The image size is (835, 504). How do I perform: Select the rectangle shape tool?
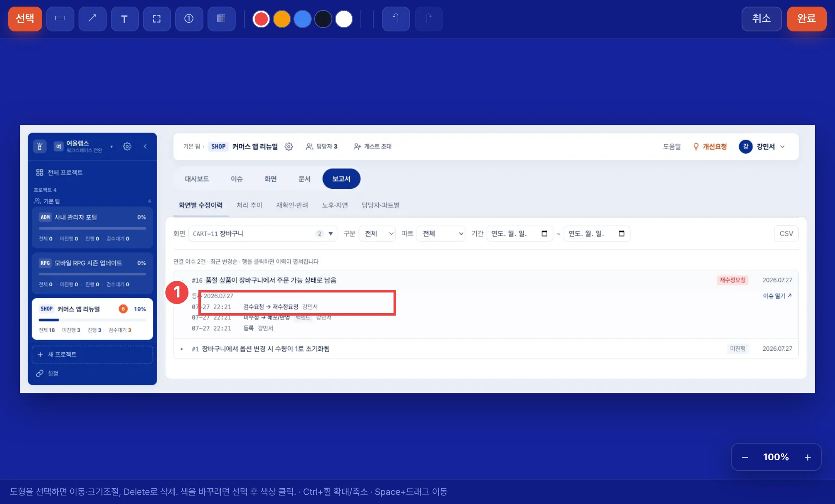point(60,19)
